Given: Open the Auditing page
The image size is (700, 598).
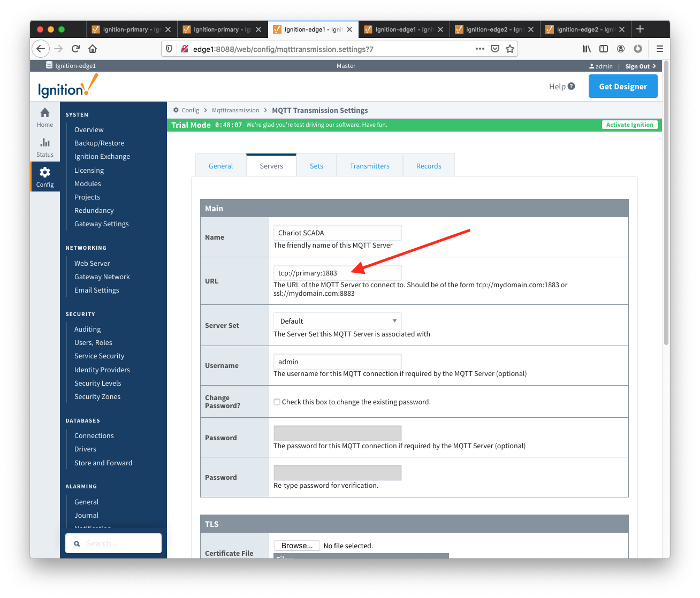Looking at the screenshot, I should pos(88,329).
